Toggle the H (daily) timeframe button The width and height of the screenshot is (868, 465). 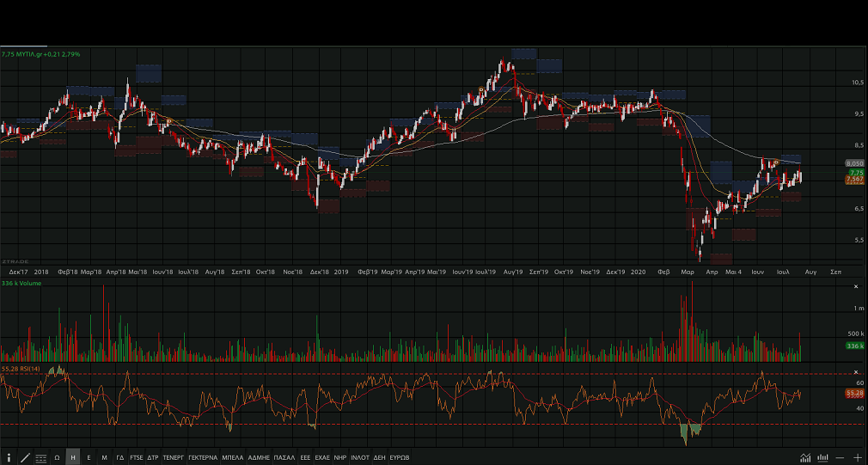[73, 457]
